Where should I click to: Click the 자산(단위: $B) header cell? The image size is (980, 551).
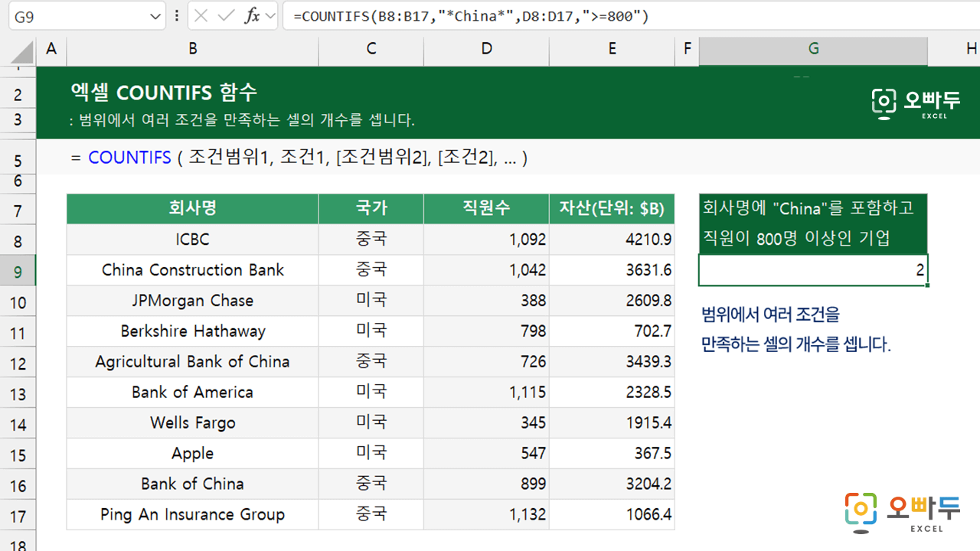coord(612,209)
